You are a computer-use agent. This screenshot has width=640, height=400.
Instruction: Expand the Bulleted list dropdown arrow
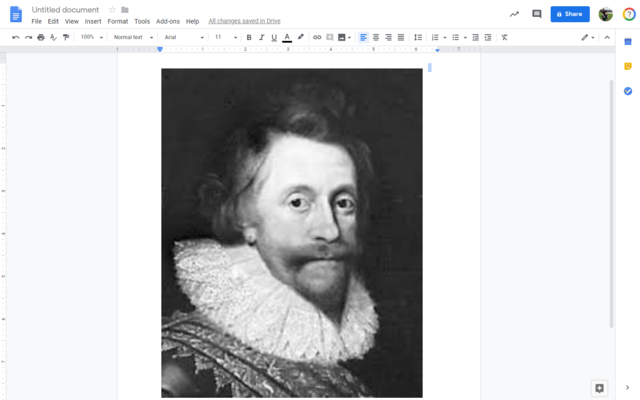click(x=465, y=38)
